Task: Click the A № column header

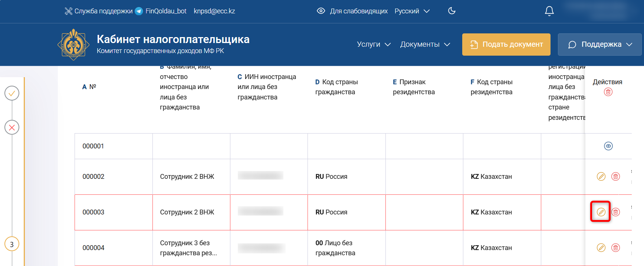Action: (x=89, y=87)
